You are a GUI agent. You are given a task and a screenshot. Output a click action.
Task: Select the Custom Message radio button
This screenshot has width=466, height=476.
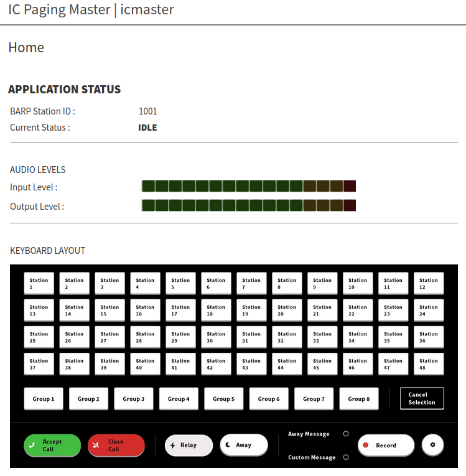(x=346, y=457)
